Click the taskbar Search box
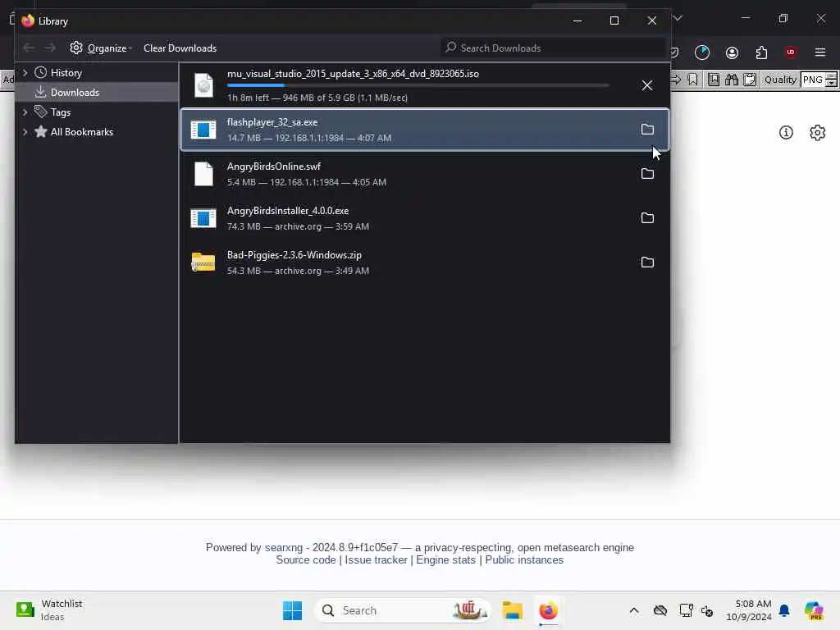This screenshot has height=630, width=840. coord(403,610)
